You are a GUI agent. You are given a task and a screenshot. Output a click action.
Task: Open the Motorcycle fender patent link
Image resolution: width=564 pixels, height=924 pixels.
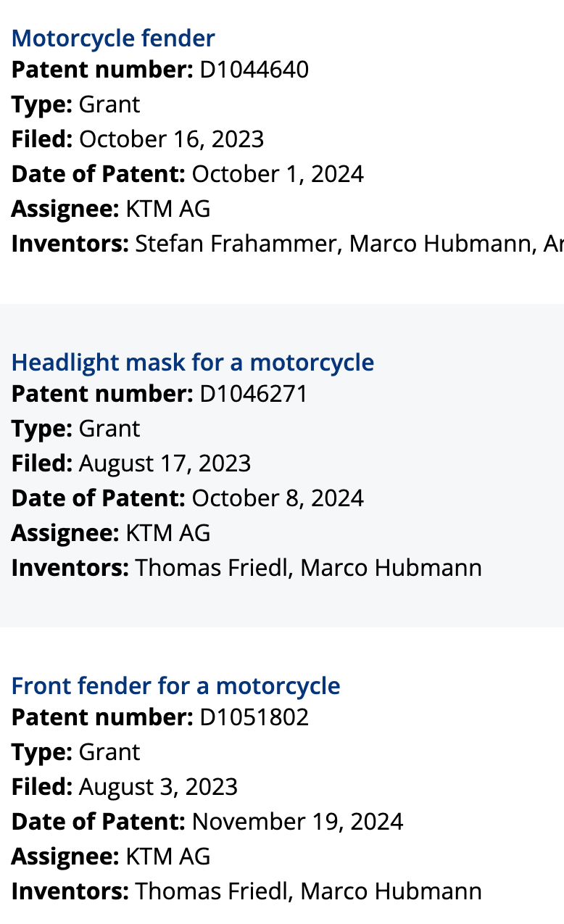[113, 38]
